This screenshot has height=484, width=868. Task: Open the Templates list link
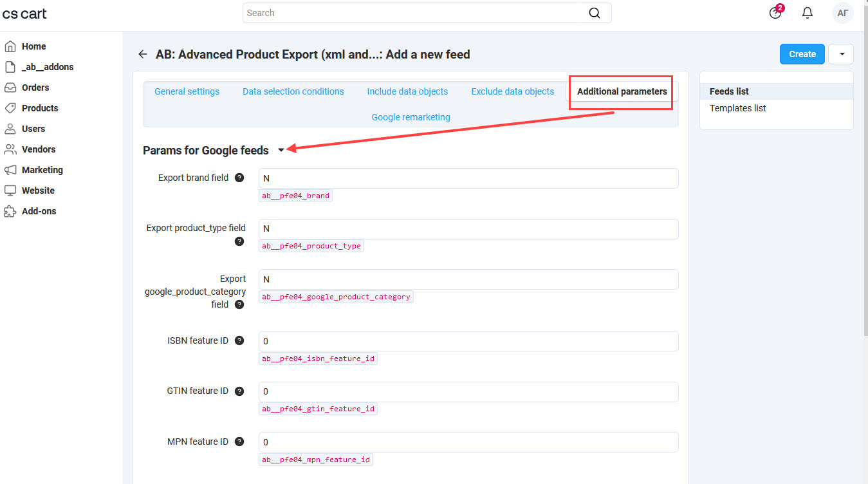click(x=737, y=109)
